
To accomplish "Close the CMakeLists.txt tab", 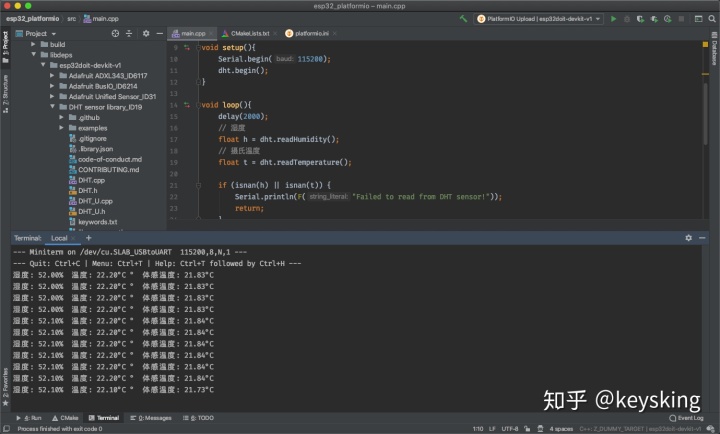I will (275, 34).
